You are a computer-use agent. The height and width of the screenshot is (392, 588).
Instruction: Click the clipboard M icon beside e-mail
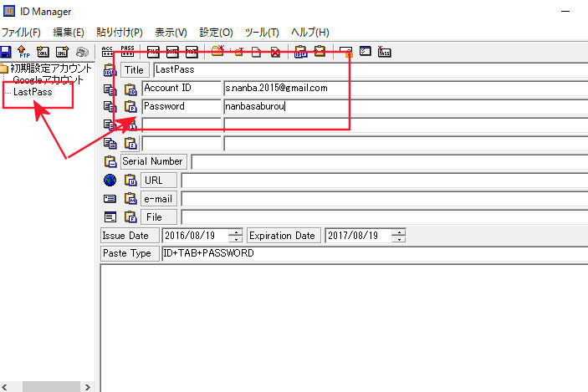(130, 198)
